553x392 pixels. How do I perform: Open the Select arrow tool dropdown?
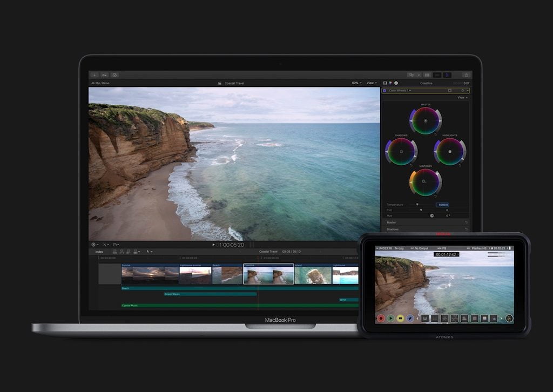(149, 252)
